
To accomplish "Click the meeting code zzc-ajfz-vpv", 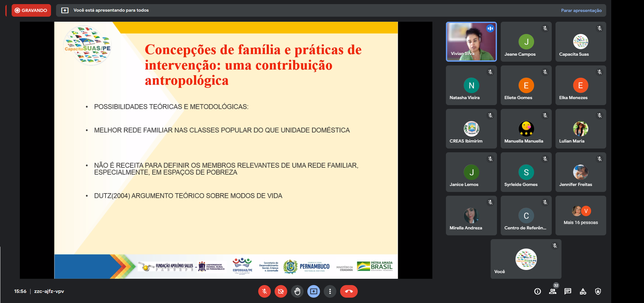I will point(49,291).
